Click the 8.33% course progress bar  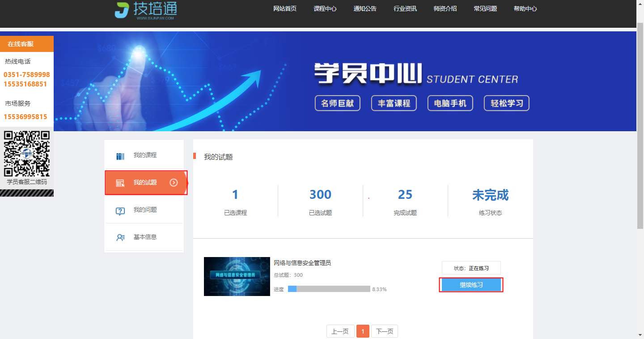(329, 289)
